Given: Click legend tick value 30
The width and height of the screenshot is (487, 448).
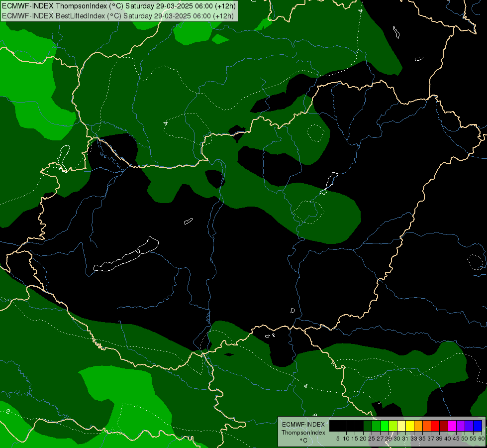Looking at the screenshot, I should pyautogui.click(x=397, y=439).
